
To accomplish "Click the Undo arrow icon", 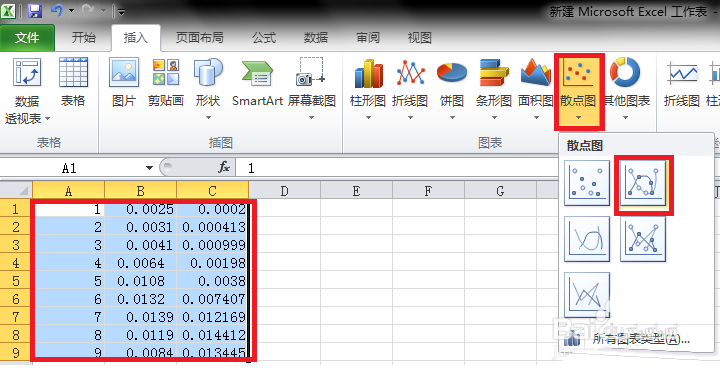I will (x=56, y=10).
